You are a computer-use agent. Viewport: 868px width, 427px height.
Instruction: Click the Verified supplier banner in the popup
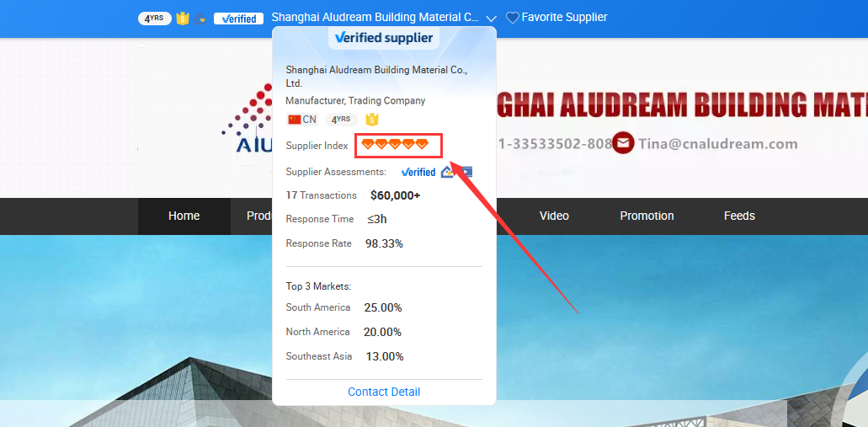pyautogui.click(x=384, y=38)
